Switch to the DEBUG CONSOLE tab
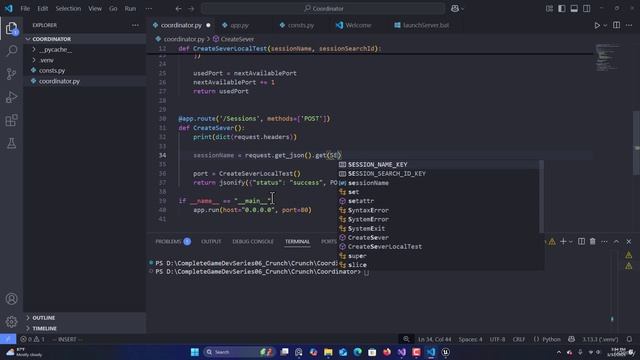640x360 pixels. (253, 242)
